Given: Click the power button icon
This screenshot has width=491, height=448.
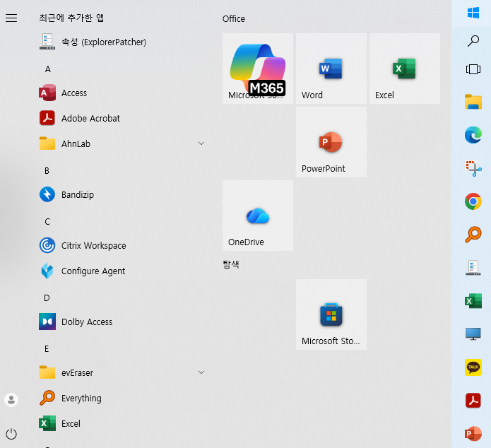Looking at the screenshot, I should pyautogui.click(x=11, y=434).
